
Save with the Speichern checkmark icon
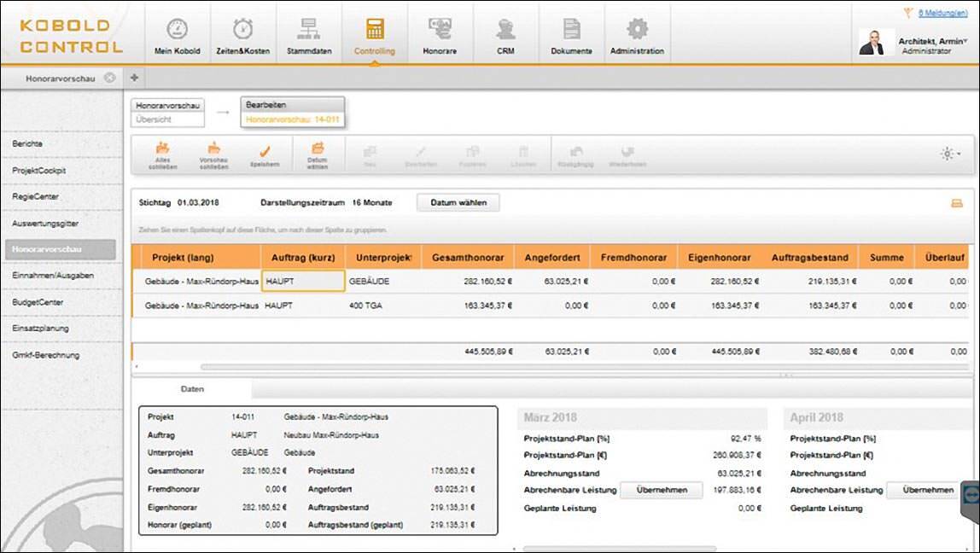[x=265, y=155]
